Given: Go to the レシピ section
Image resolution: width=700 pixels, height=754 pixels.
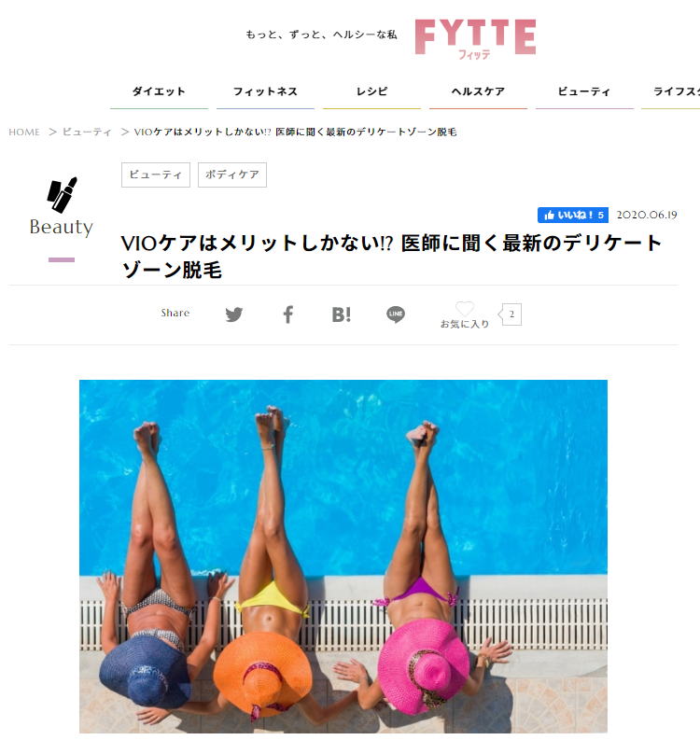Looking at the screenshot, I should click(371, 91).
